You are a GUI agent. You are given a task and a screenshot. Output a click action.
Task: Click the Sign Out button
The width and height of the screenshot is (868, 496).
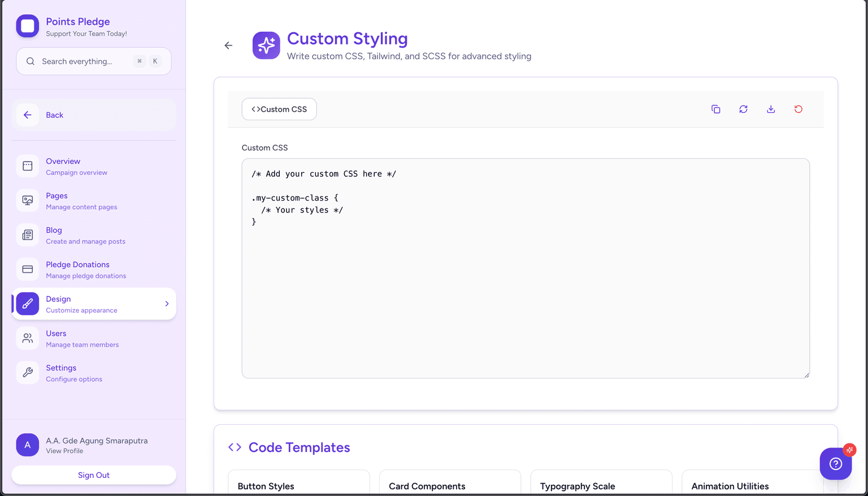point(94,475)
